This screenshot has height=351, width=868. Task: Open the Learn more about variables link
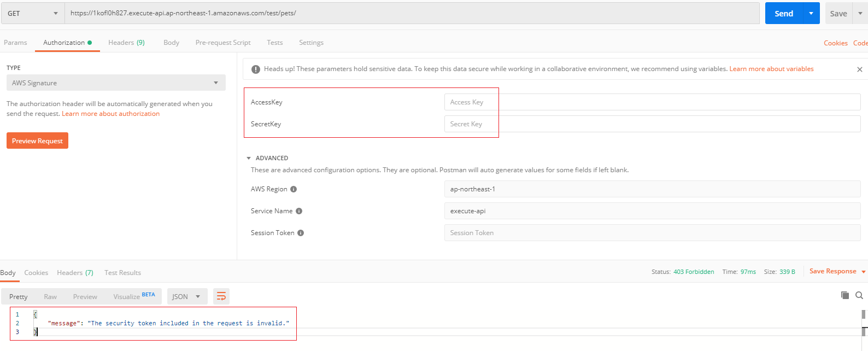(771, 69)
